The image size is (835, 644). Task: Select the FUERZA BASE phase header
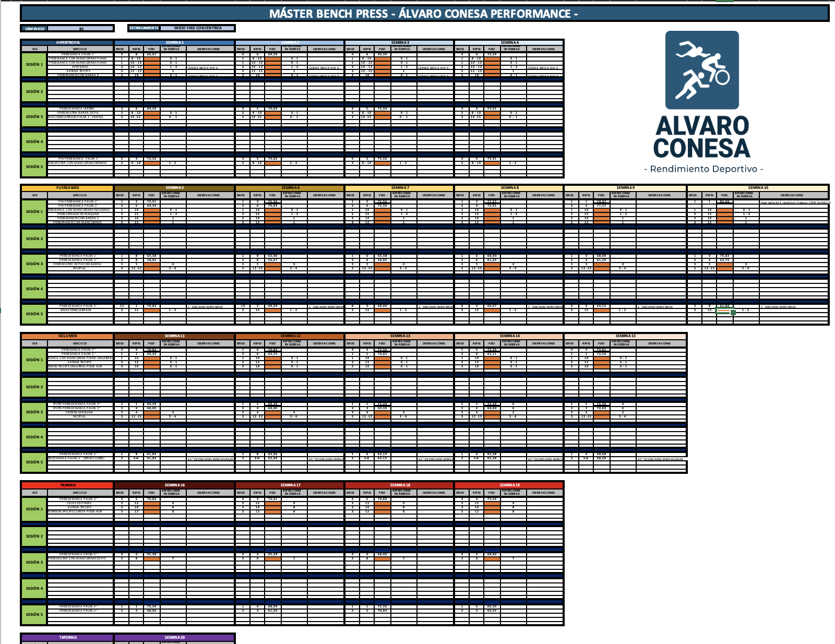click(x=68, y=188)
